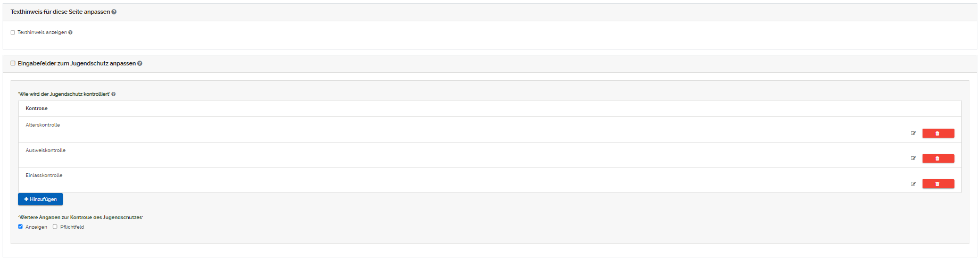980x260 pixels.
Task: Remove the Einlasskontrolle entry
Action: [938, 184]
